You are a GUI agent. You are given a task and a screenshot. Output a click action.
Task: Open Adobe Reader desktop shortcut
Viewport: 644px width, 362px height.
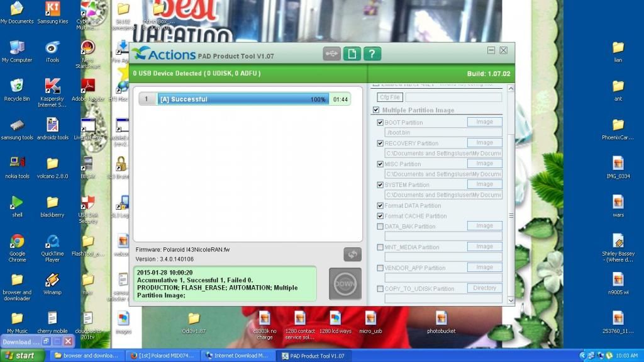point(88,91)
